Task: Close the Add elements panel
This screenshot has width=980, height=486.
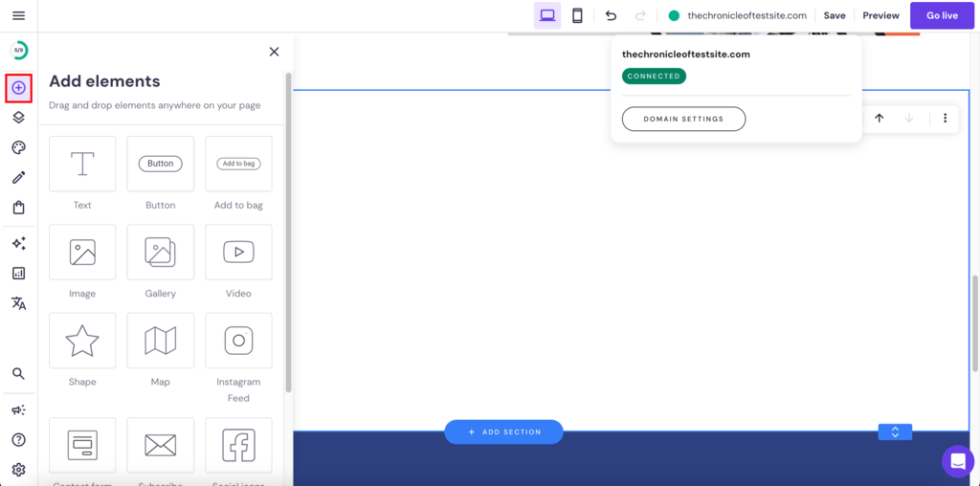Action: coord(274,52)
